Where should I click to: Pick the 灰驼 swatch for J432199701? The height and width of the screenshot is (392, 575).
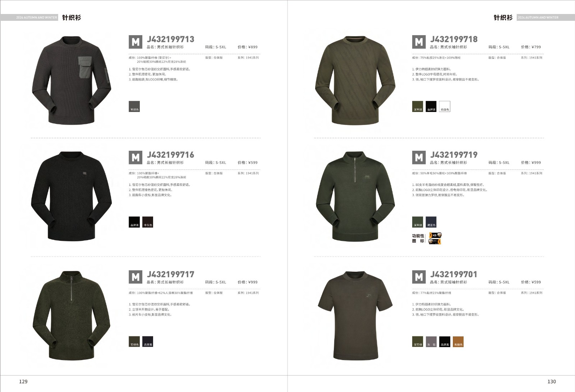click(x=431, y=341)
